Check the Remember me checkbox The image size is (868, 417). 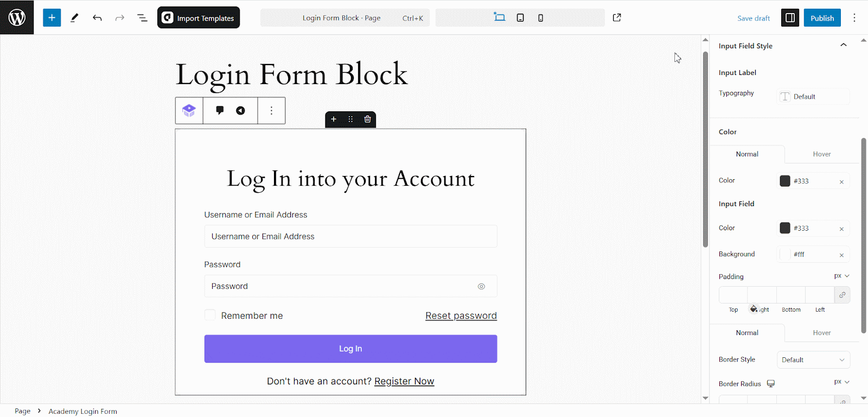click(209, 315)
